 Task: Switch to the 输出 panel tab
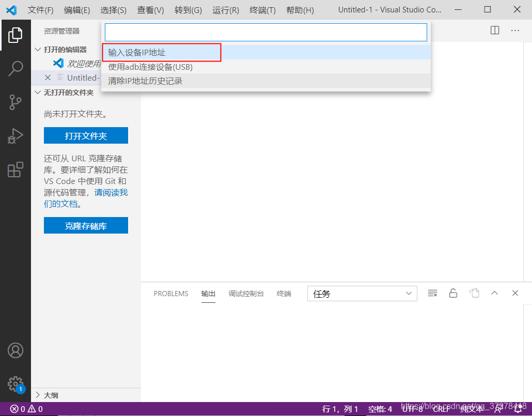pos(208,294)
